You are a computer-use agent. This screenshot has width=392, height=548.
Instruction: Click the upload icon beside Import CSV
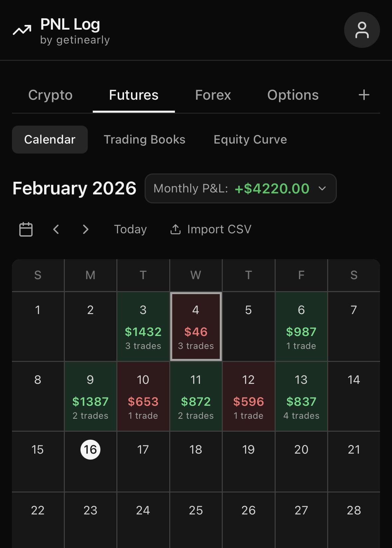pos(176,229)
